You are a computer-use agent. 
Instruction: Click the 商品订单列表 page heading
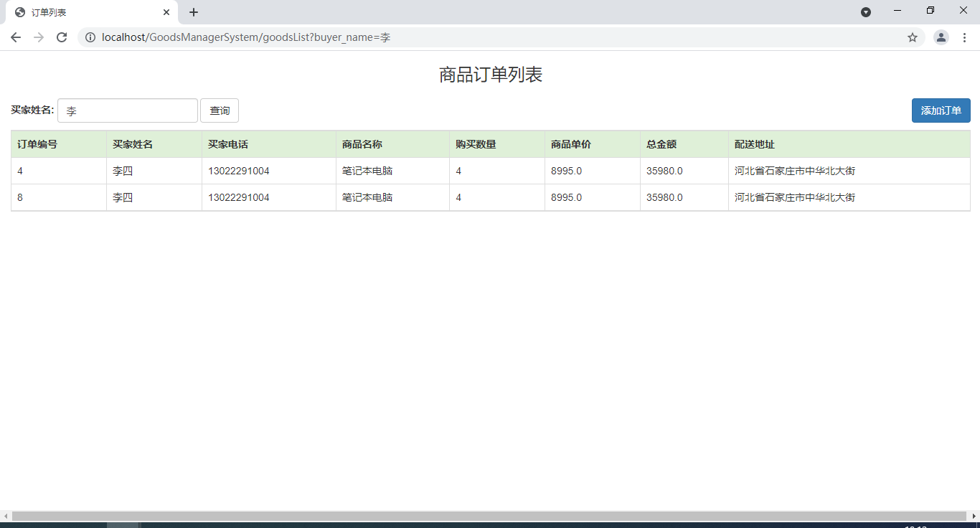point(491,75)
